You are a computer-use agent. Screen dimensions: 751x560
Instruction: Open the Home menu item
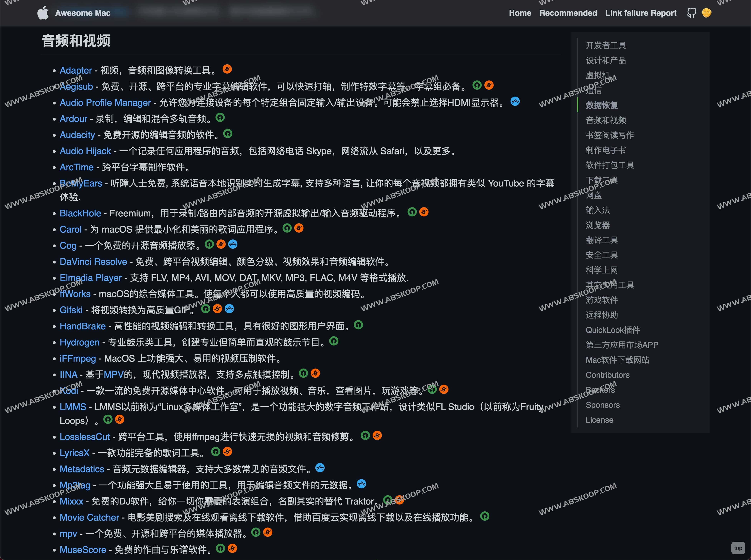coord(520,13)
